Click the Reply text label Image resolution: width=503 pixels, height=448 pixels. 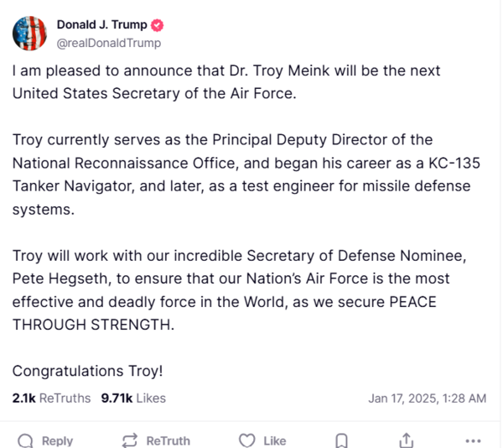pos(57,440)
